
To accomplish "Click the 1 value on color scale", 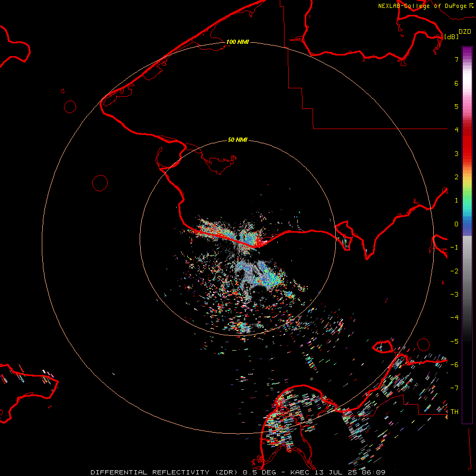I will click(x=456, y=200).
